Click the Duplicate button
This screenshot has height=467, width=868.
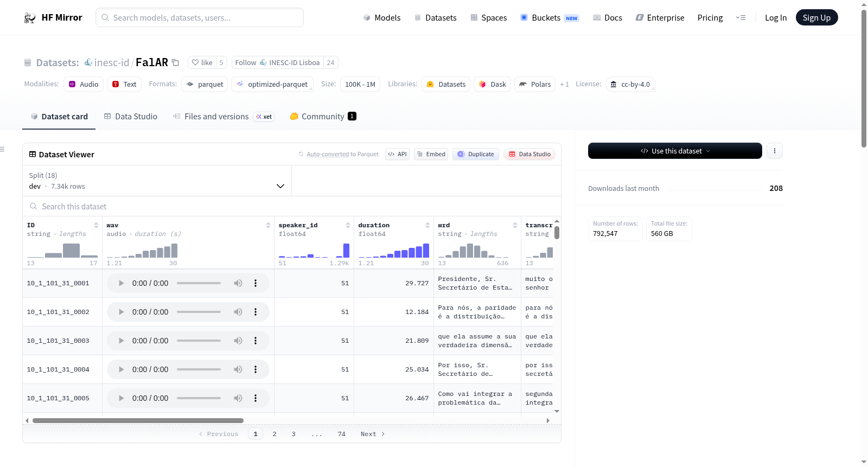[x=476, y=154]
